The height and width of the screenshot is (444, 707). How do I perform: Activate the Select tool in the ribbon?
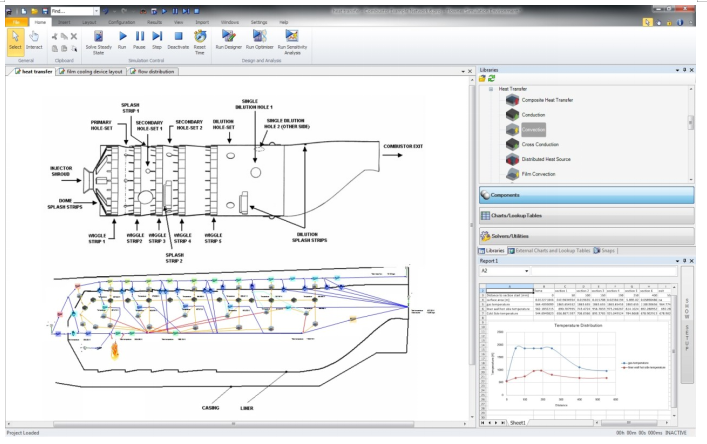(15, 41)
